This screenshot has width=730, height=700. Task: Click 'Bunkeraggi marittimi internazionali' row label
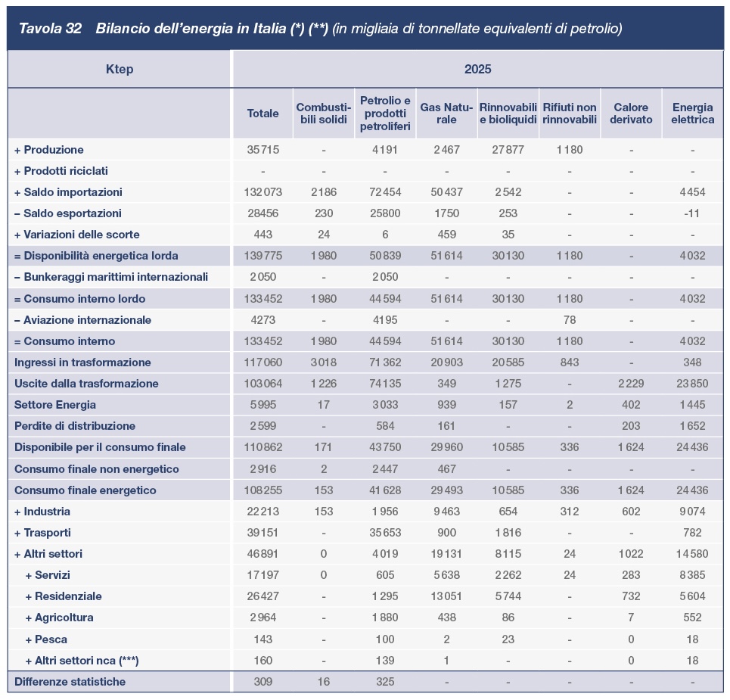110,277
